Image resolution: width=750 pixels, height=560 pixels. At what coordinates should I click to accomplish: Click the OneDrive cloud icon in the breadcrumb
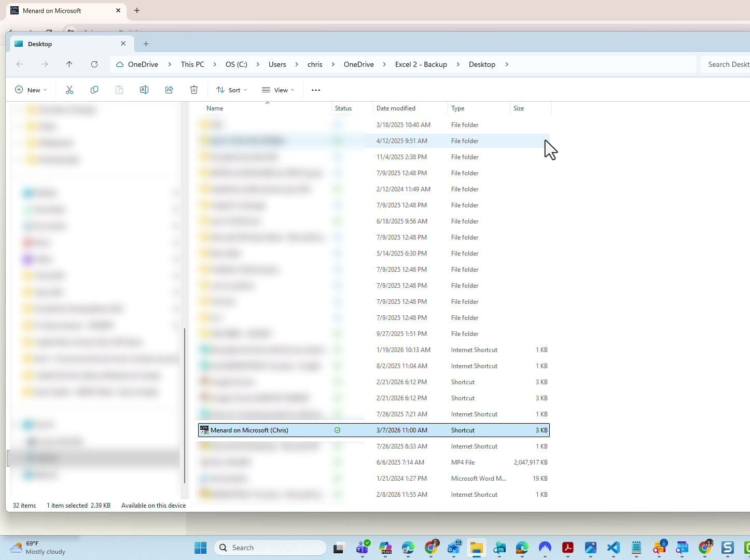click(x=120, y=64)
